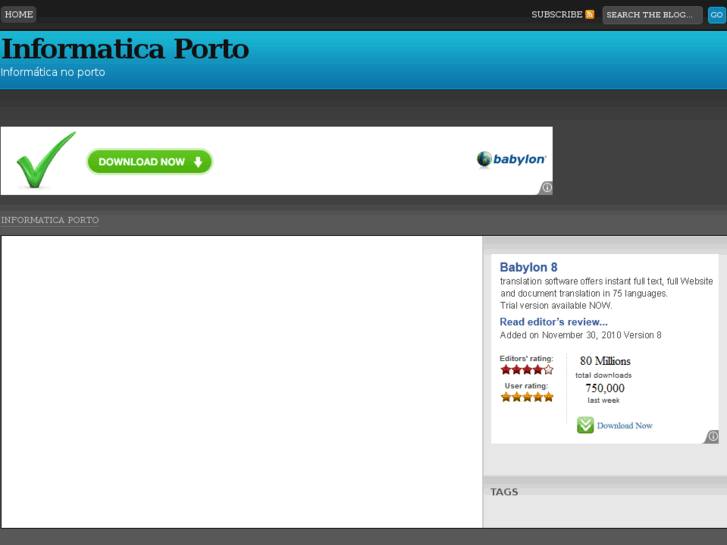Screen dimensions: 727x545
Task: Click the Editors' rating red stars
Action: pos(527,370)
